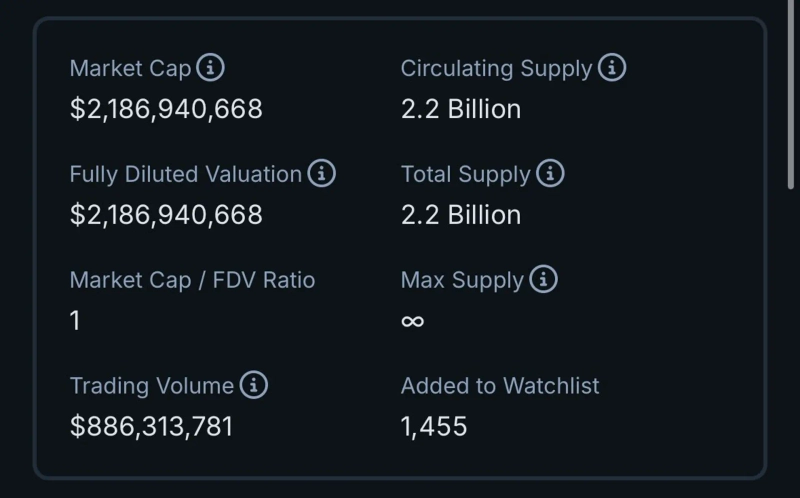800x498 pixels.
Task: Click the Market Cap label text
Action: (130, 69)
